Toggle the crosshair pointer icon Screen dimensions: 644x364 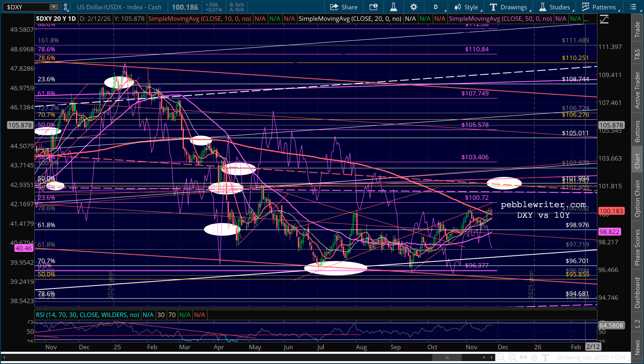tap(534, 357)
